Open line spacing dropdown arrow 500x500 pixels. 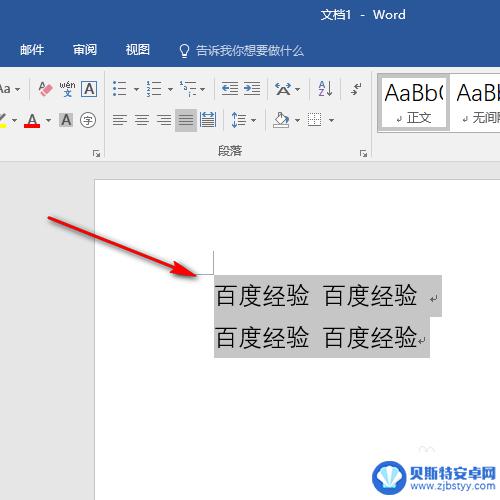[x=254, y=120]
